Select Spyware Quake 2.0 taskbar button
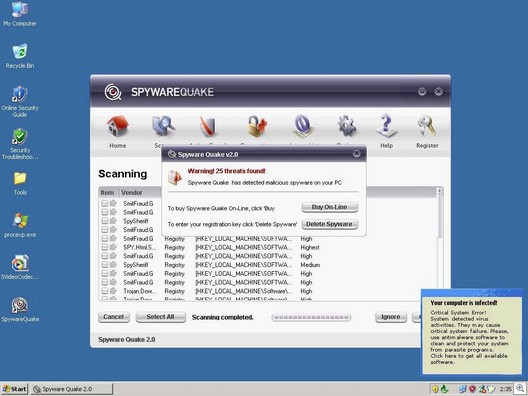This screenshot has height=396, width=528. coord(72,389)
